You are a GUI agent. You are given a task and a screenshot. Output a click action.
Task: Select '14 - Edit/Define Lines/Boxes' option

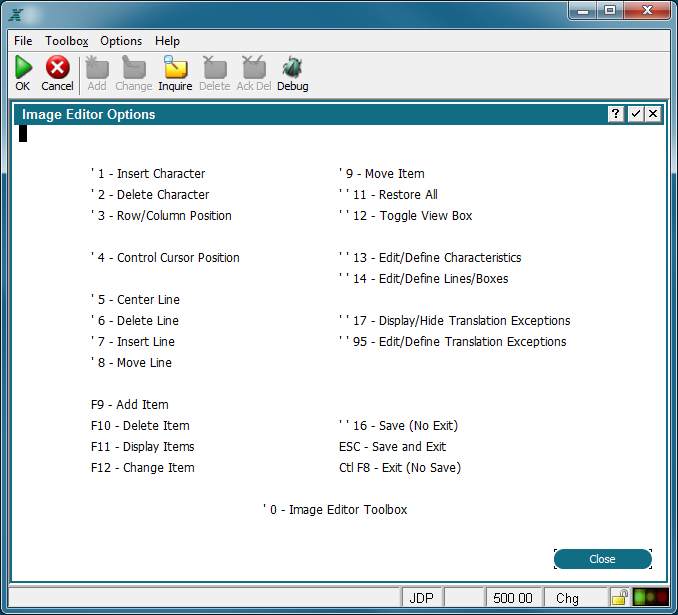pos(424,279)
